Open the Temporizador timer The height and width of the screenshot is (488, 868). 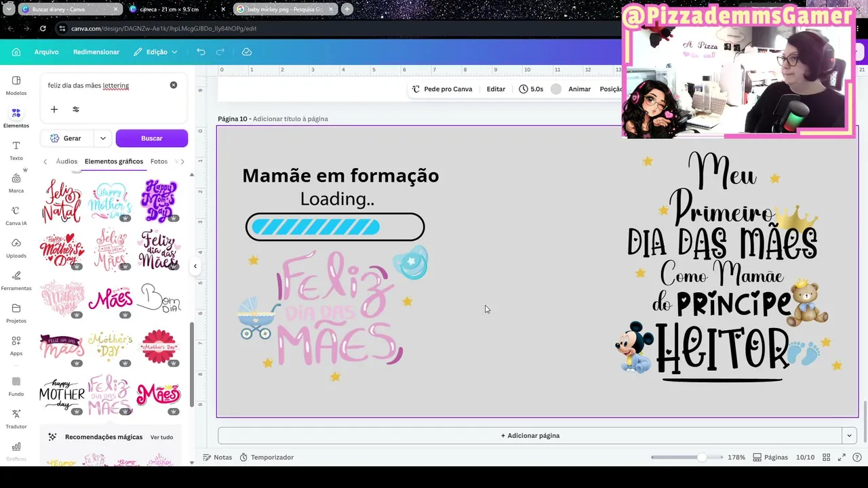coord(267,457)
